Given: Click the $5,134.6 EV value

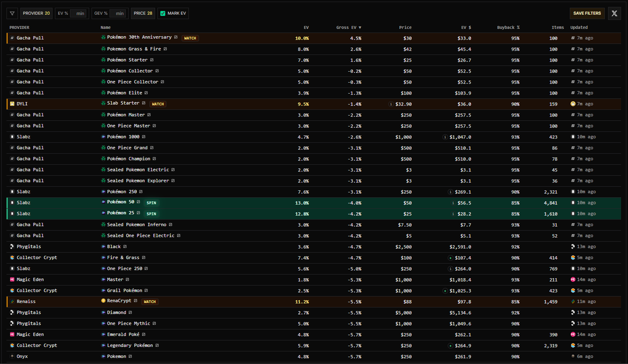Looking at the screenshot, I should coord(460,312).
